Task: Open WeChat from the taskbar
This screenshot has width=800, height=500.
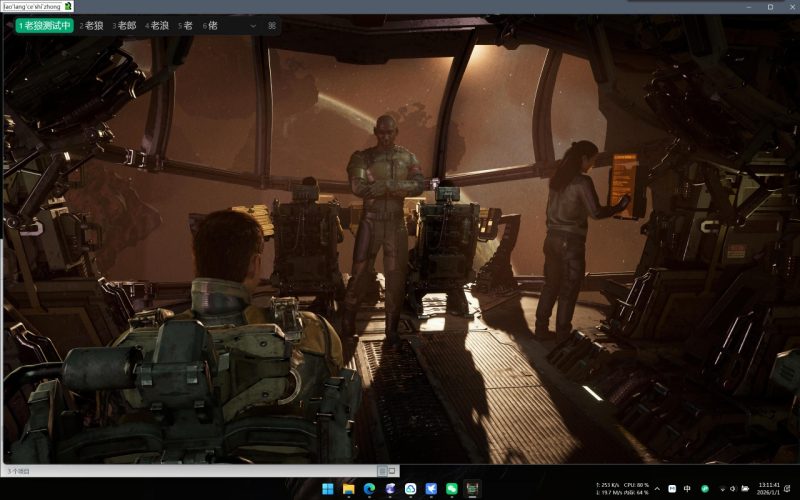Action: point(452,489)
